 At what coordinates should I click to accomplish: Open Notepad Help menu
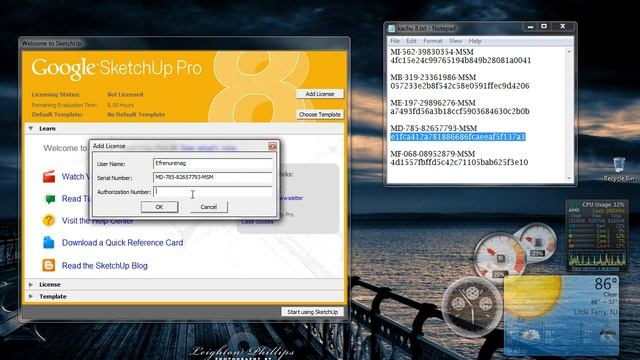click(x=475, y=41)
